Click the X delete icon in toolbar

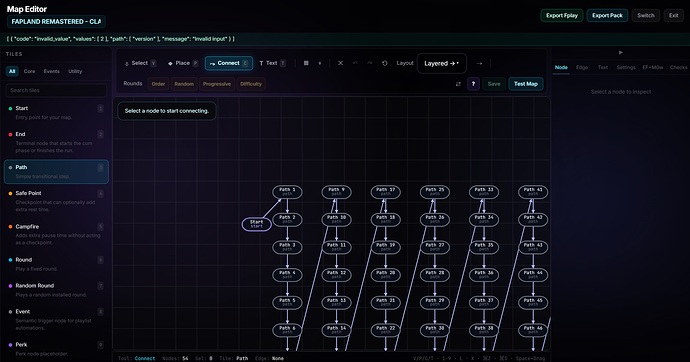pyautogui.click(x=340, y=63)
